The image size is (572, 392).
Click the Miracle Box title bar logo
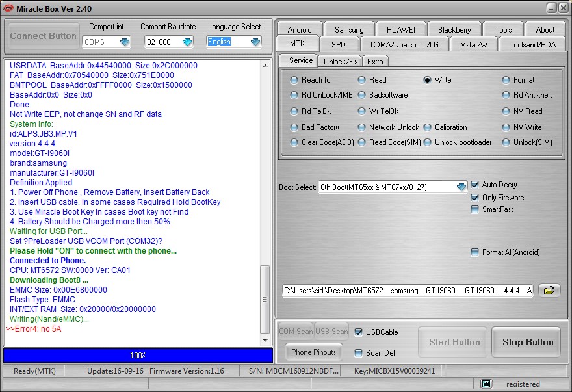pos(8,8)
